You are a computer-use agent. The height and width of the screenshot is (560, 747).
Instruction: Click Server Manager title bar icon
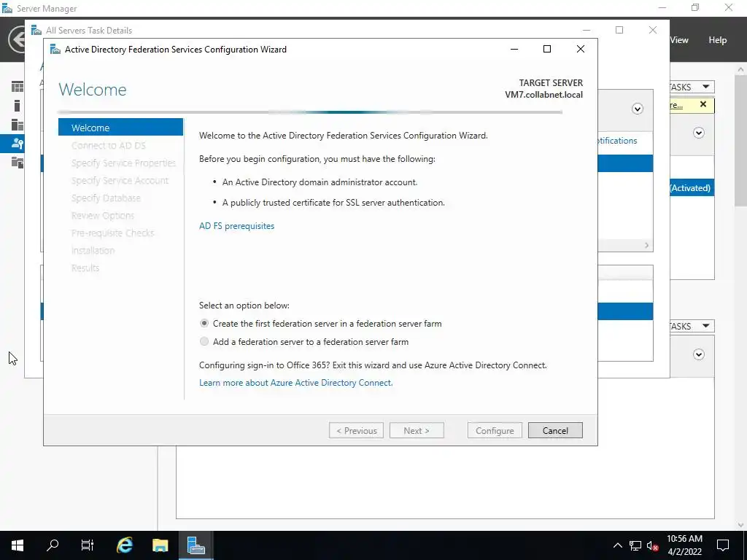[7, 8]
